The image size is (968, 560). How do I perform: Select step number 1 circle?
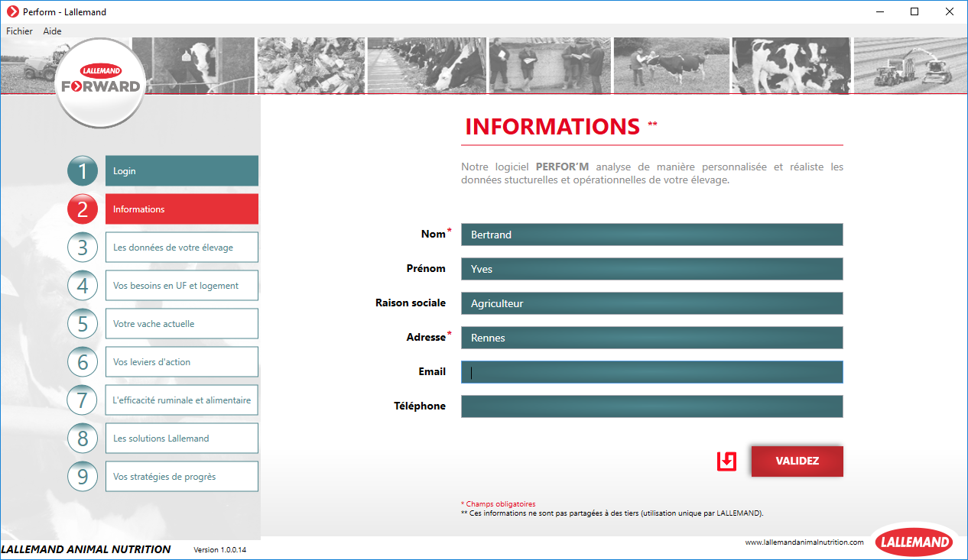[83, 171]
